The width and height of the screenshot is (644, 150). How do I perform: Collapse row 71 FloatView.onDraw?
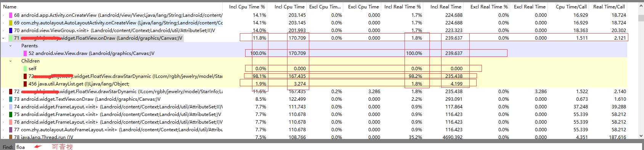[x=3, y=38]
